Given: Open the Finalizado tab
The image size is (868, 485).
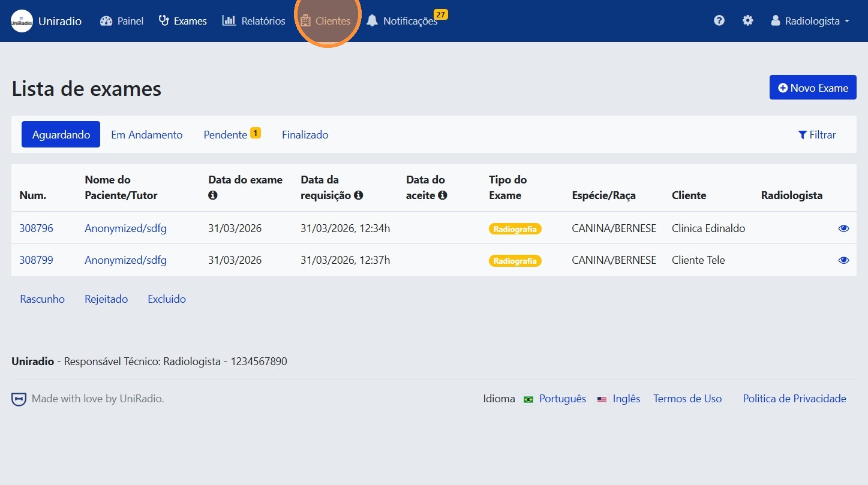Looking at the screenshot, I should click(305, 135).
